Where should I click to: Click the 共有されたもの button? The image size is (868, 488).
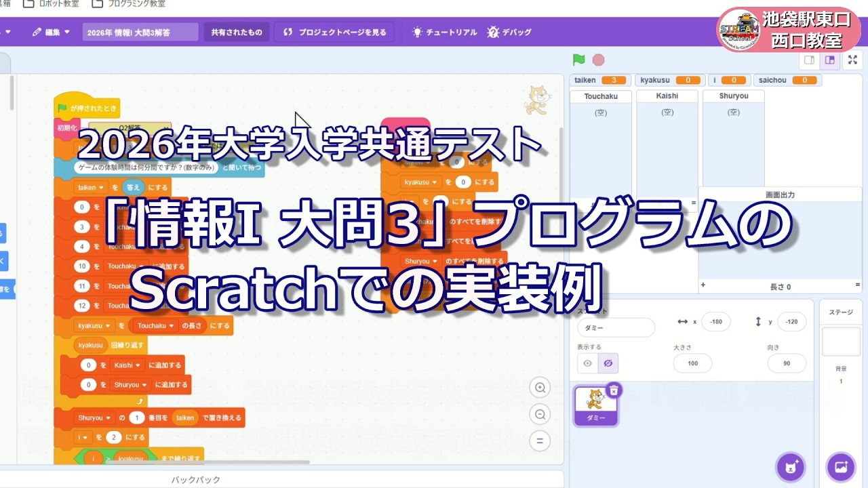coord(236,32)
